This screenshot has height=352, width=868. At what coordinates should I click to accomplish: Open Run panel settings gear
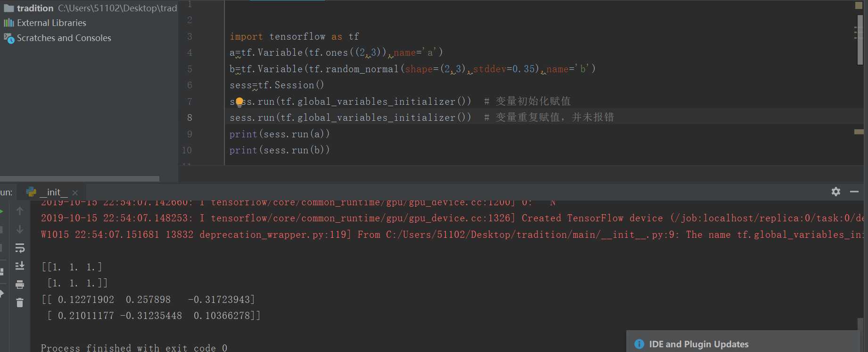tap(836, 192)
